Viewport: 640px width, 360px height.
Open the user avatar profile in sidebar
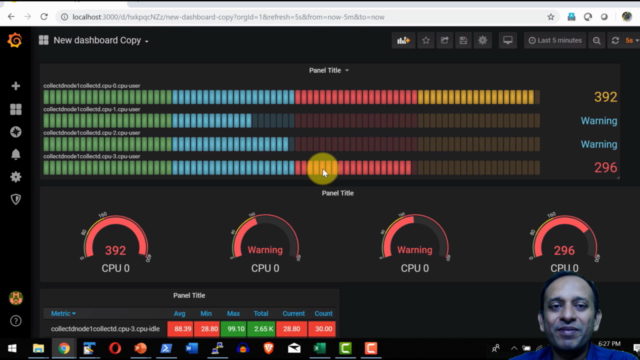coord(16,298)
